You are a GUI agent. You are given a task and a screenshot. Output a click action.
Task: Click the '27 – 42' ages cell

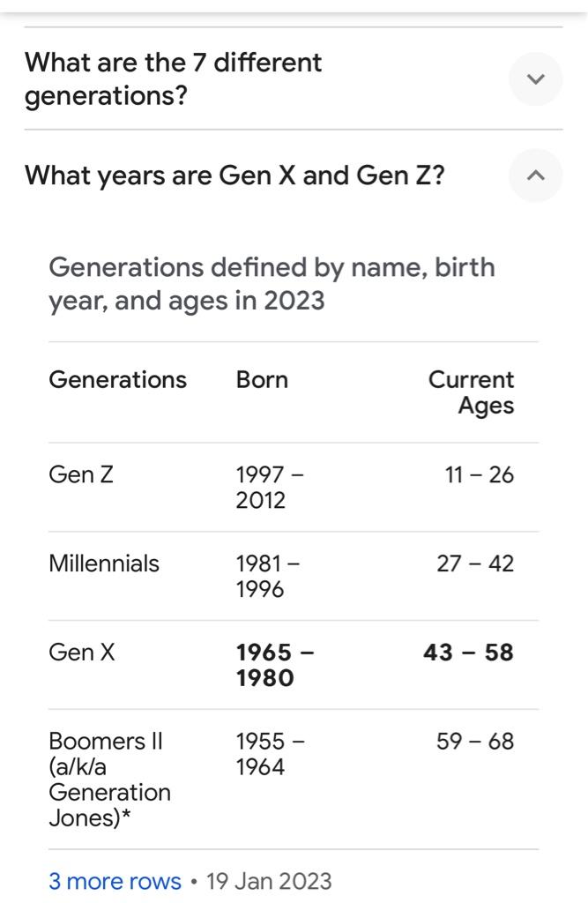coord(475,563)
